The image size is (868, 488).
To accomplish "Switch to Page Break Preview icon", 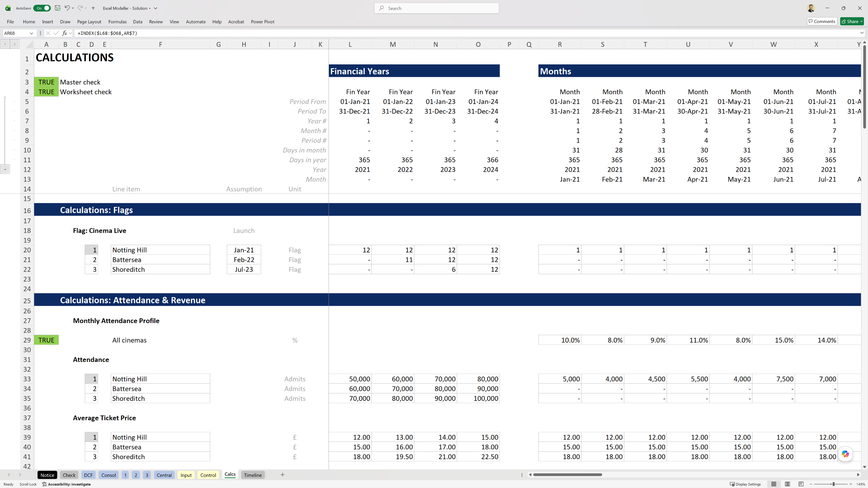I will [801, 484].
